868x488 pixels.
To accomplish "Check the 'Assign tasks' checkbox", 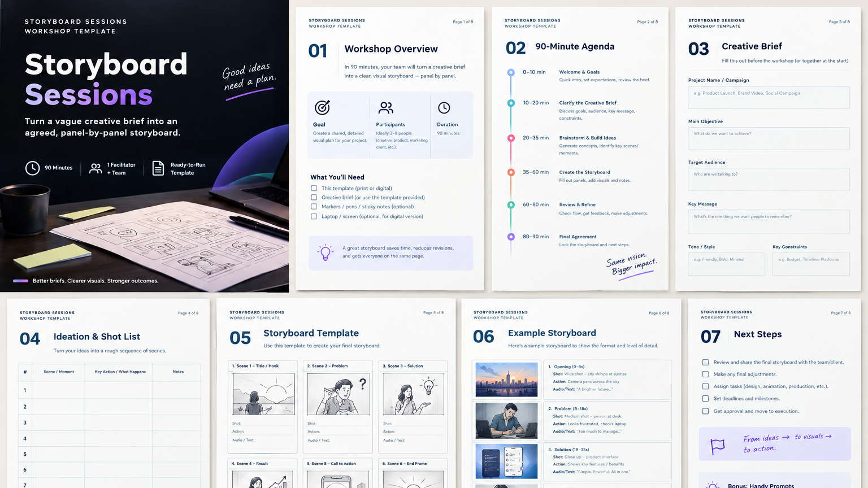I will coord(705,386).
